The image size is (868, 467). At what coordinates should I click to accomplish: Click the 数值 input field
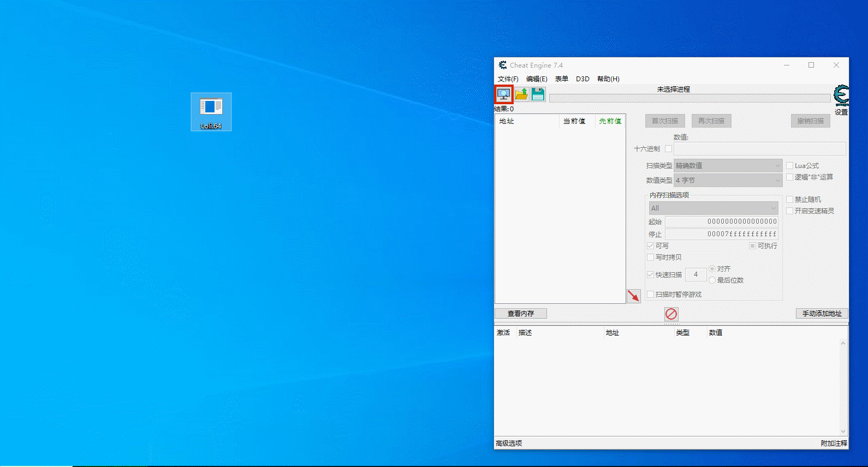click(x=759, y=149)
